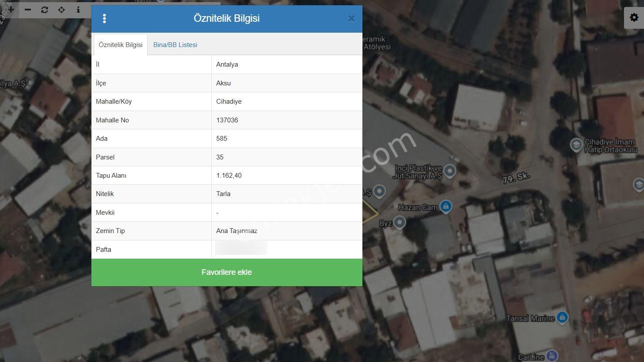The height and width of the screenshot is (362, 644).
Task: Open the three-dot panel menu
Action: [104, 18]
